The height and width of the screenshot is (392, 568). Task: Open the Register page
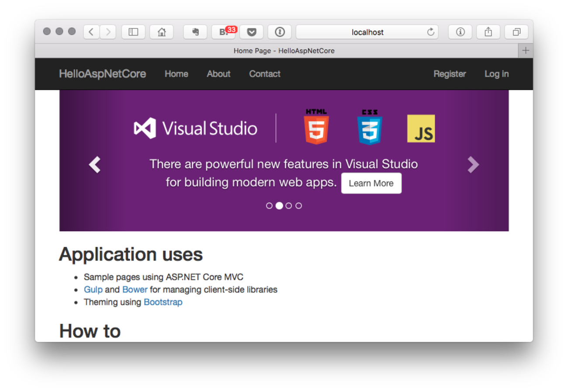[450, 74]
